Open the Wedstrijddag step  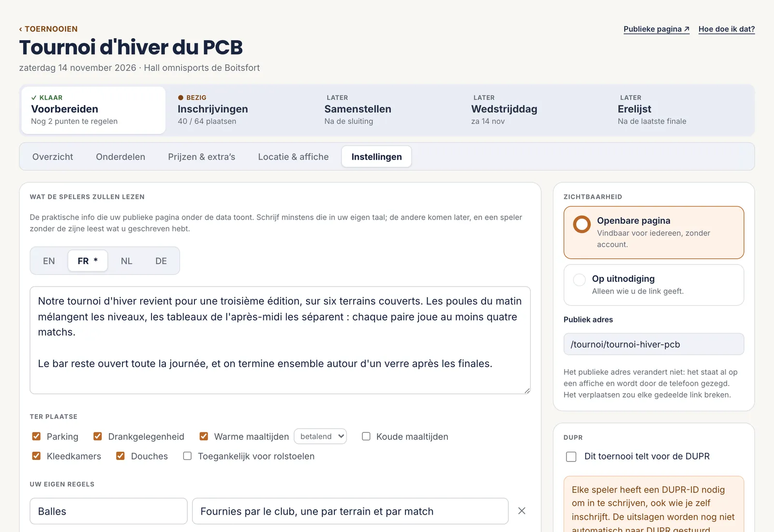(x=534, y=110)
